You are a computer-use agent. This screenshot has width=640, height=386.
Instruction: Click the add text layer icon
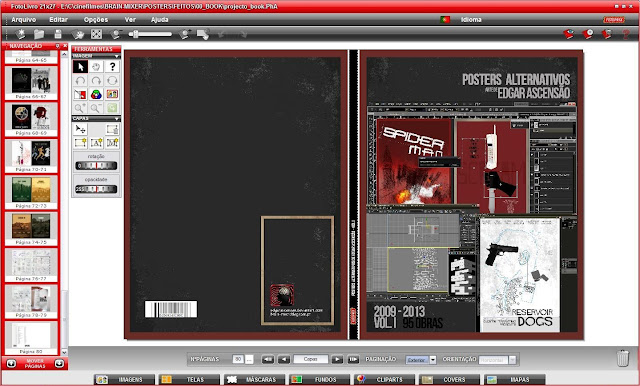96,143
